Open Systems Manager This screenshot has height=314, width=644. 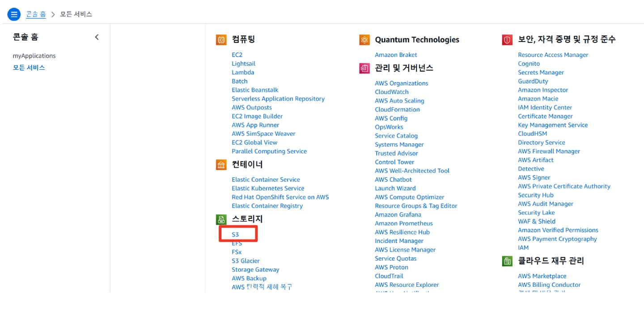(399, 145)
